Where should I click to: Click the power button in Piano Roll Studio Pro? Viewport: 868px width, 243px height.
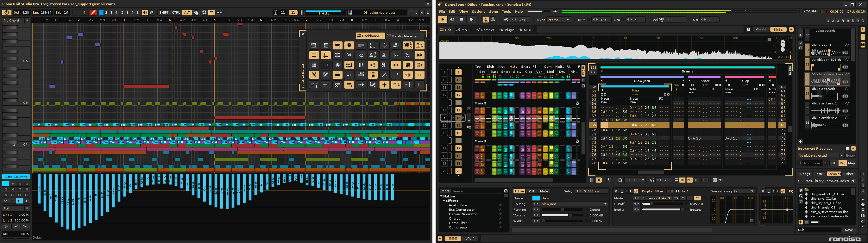coord(6,12)
